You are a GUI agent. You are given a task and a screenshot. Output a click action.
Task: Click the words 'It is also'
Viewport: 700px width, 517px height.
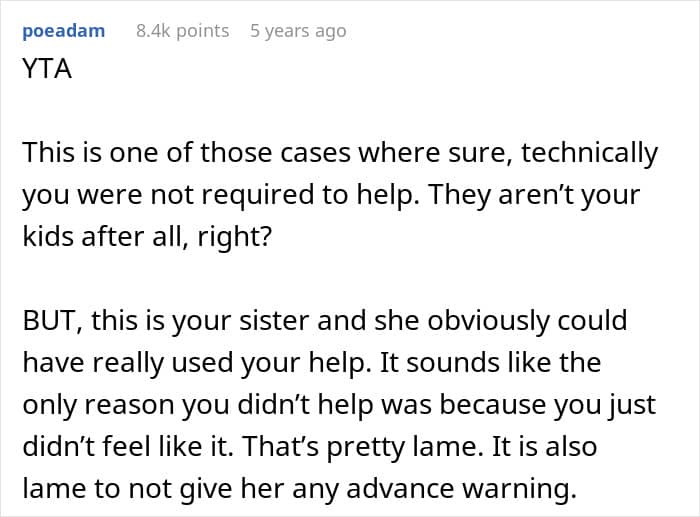point(544,446)
